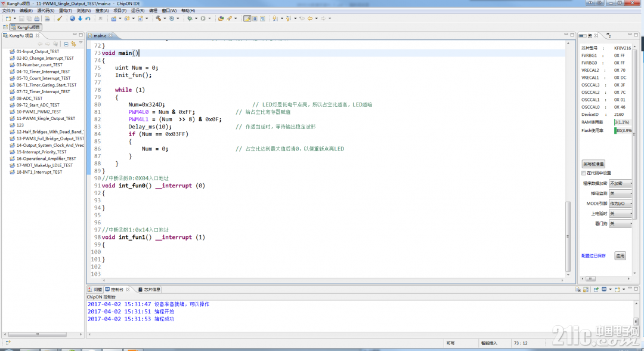Open the 掉电监测 dropdown
The width and height of the screenshot is (644, 351).
click(x=620, y=193)
